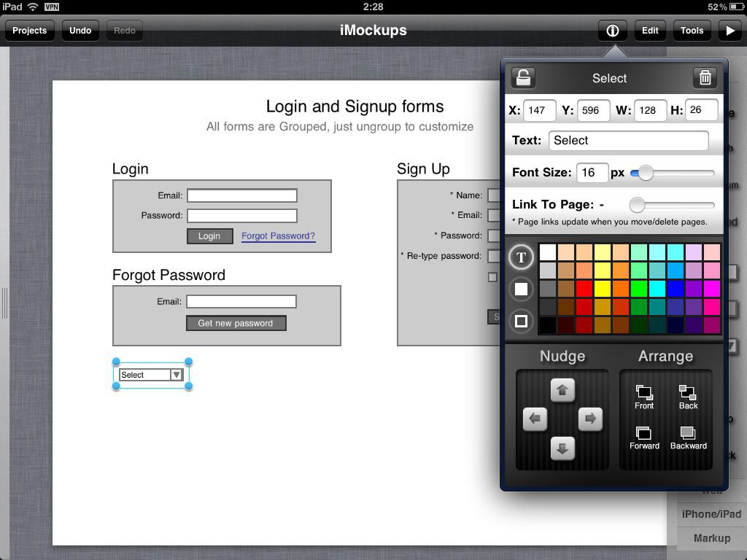The image size is (747, 560).
Task: Nudge the element up
Action: pyautogui.click(x=562, y=390)
